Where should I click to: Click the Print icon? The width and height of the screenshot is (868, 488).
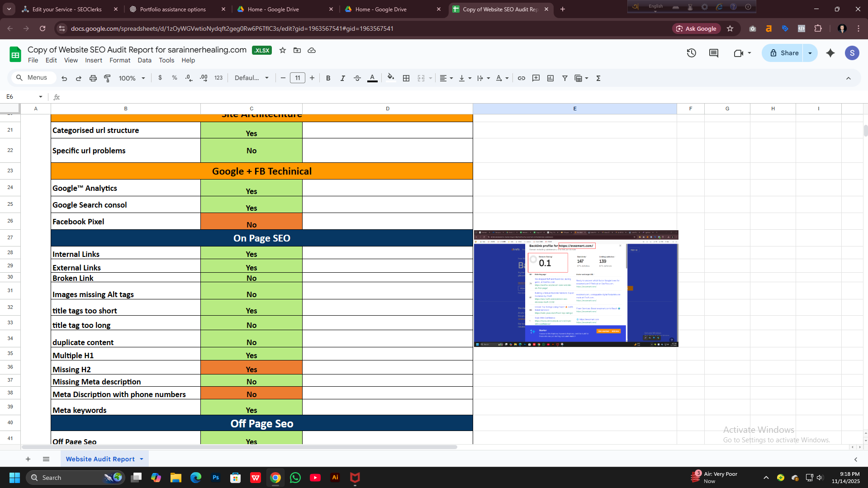(93, 78)
